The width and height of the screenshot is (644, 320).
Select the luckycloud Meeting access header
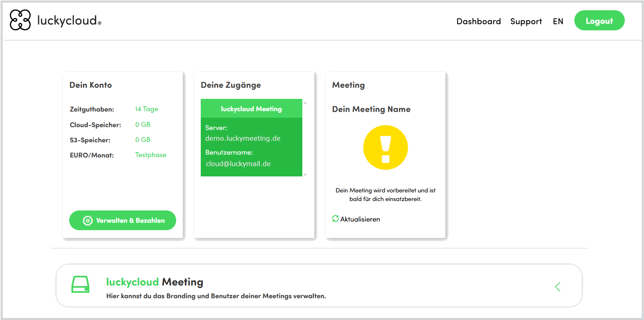(252, 109)
